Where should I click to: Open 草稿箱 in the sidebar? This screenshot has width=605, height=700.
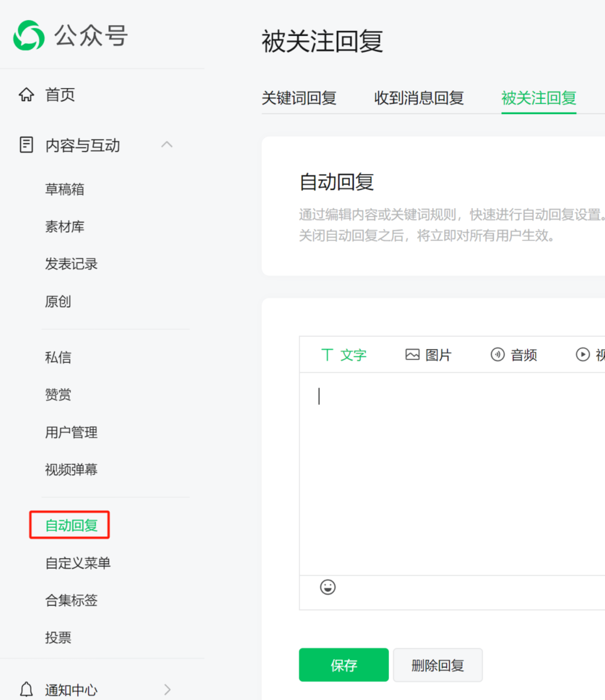[x=65, y=189]
